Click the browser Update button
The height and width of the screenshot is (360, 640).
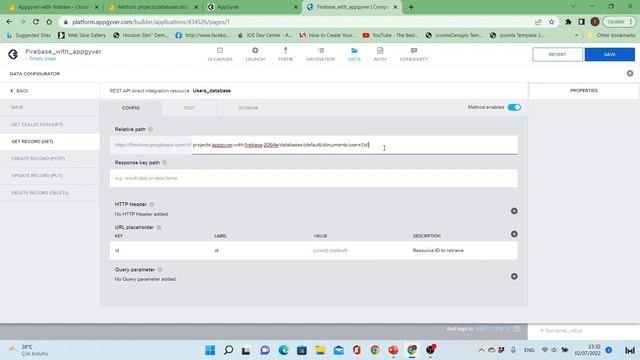[619, 22]
